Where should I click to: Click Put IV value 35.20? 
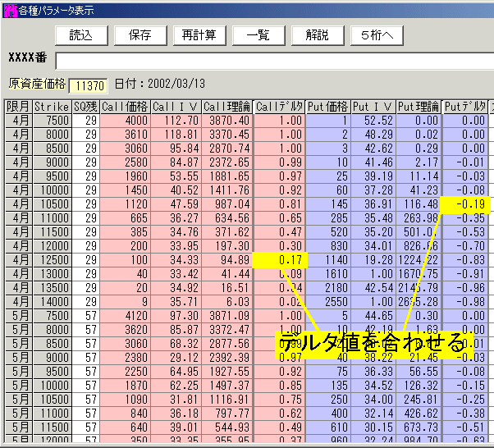click(x=373, y=232)
